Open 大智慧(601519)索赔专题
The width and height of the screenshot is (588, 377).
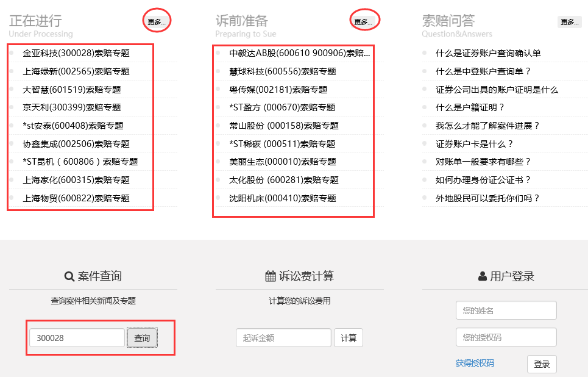pos(72,90)
